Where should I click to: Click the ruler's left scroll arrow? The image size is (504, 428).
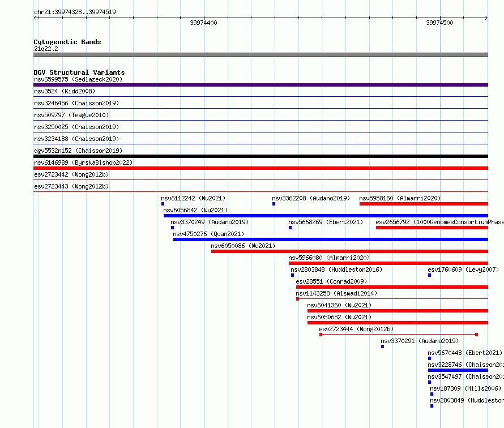tap(36, 18)
